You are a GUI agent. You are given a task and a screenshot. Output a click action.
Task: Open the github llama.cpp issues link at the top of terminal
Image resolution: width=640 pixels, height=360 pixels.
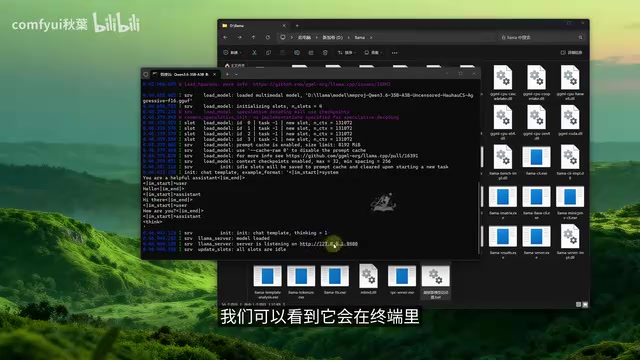322,84
